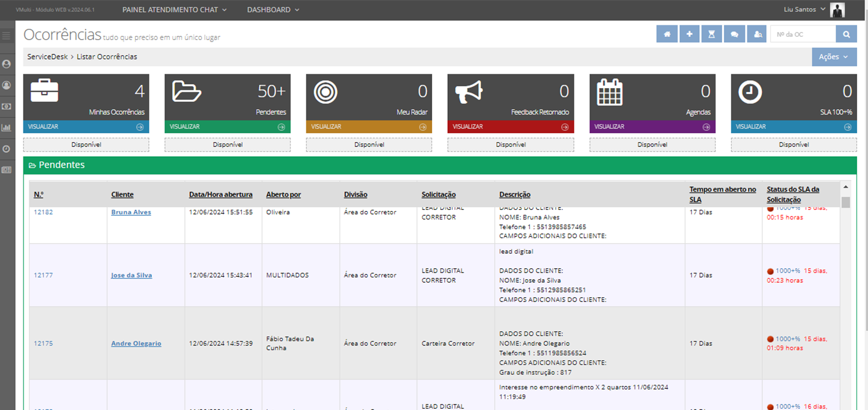
Task: Click the user search icon button
Action: pos(757,34)
